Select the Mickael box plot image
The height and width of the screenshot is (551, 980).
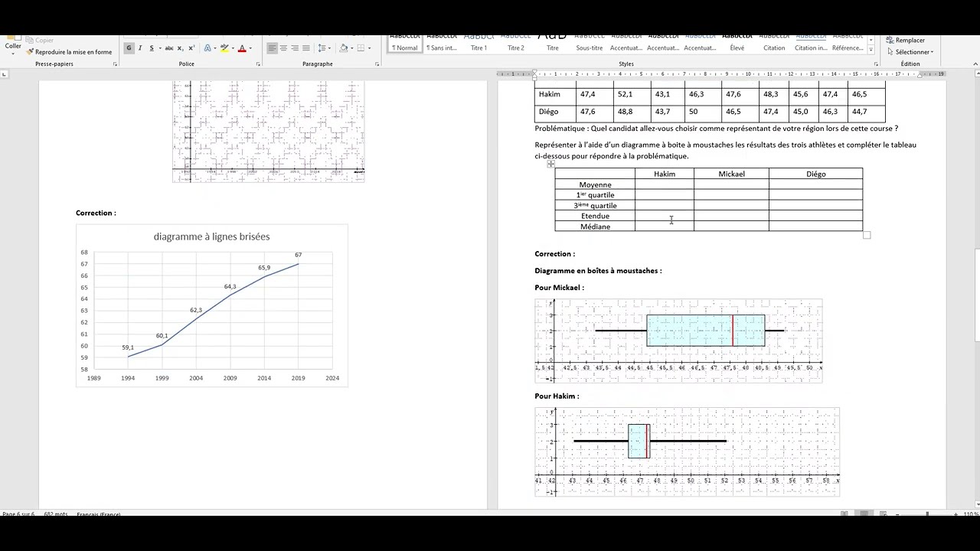(678, 341)
